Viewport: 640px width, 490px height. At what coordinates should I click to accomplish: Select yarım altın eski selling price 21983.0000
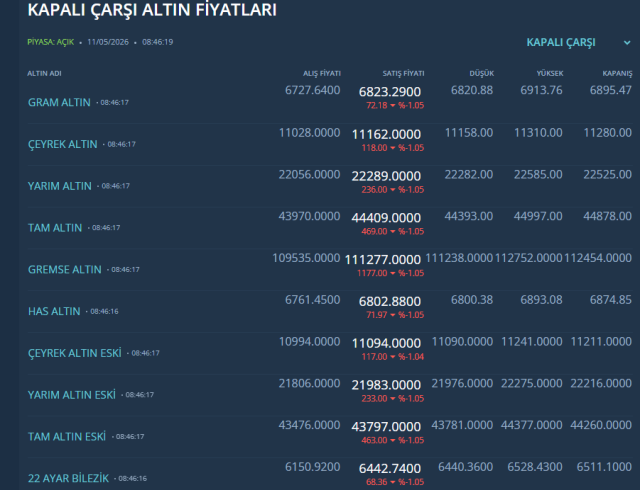(386, 385)
